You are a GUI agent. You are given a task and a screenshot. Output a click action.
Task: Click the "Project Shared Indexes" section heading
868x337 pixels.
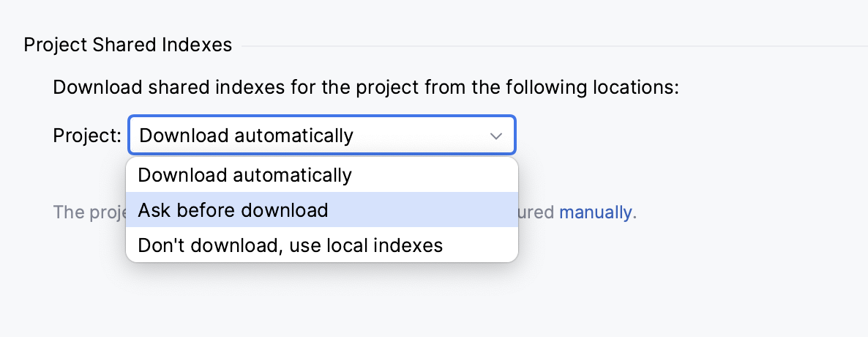point(128,45)
